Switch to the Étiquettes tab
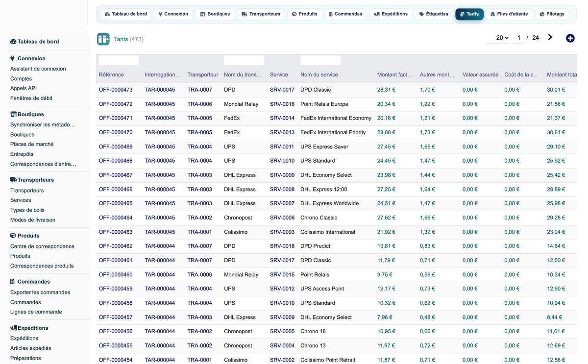Image resolution: width=588 pixels, height=364 pixels. click(x=434, y=14)
